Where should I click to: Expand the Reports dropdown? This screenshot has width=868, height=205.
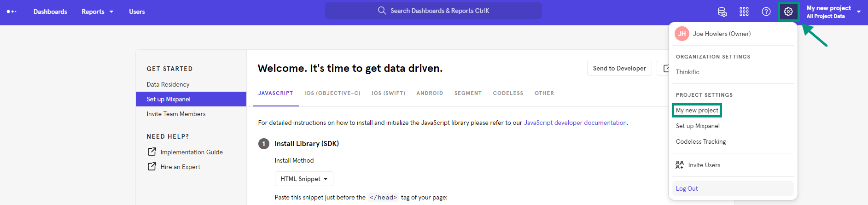[x=98, y=12]
